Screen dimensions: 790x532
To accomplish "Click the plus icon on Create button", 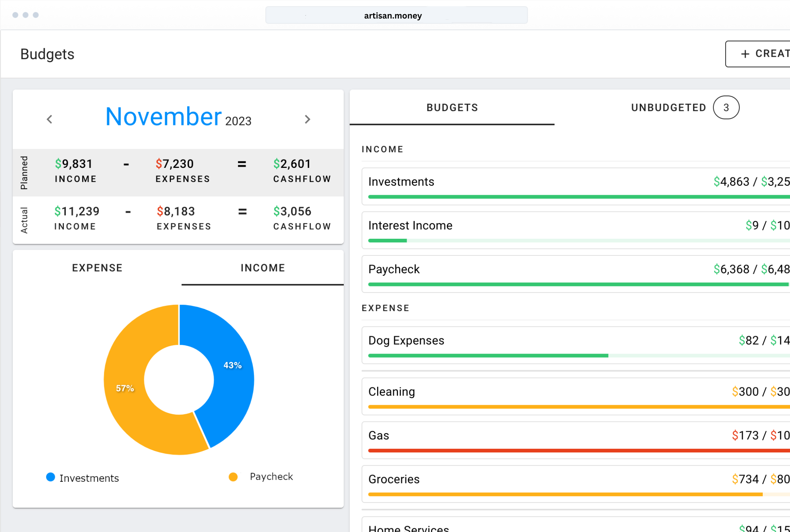I will click(x=745, y=54).
